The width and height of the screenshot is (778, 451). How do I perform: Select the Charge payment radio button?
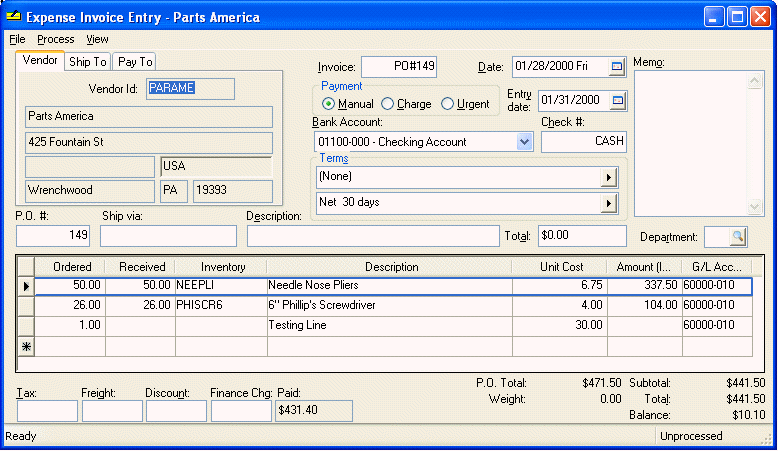click(388, 104)
